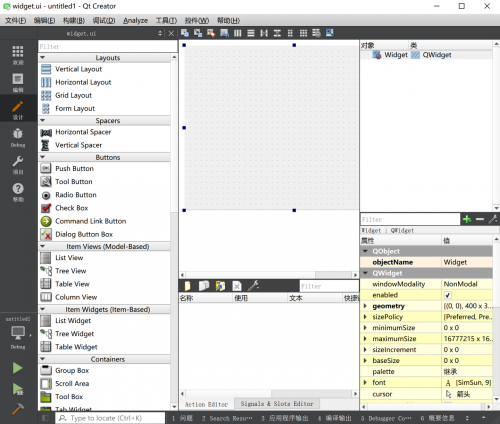Switch to Signals & Slots Editor tab
Screen dimensions: 500x424
tap(277, 404)
